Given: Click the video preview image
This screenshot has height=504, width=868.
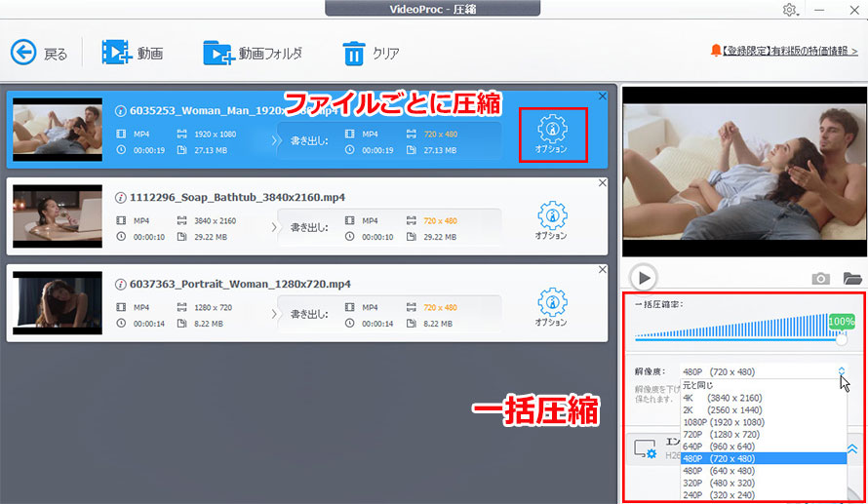Looking at the screenshot, I should click(744, 172).
